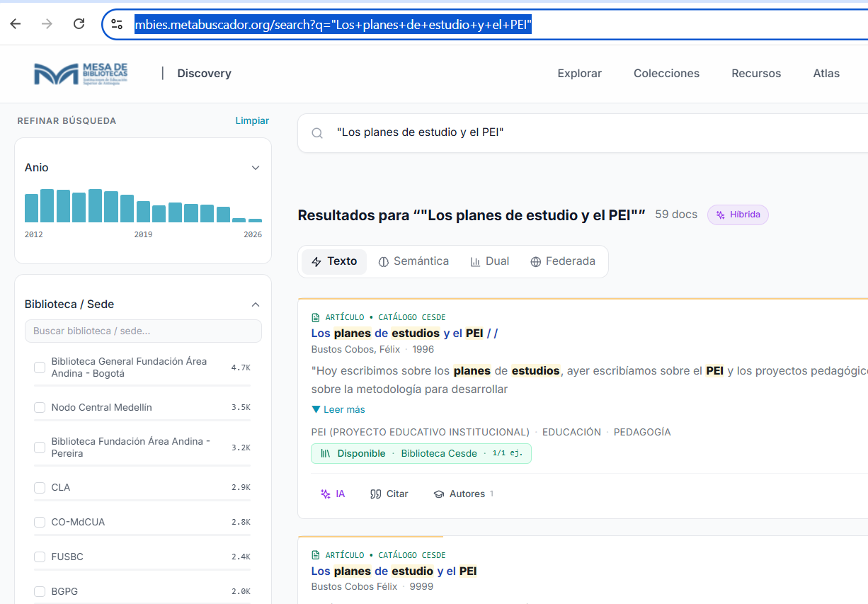This screenshot has width=868, height=604.
Task: Click the bar chart icon on the Dual tab
Action: (x=475, y=262)
